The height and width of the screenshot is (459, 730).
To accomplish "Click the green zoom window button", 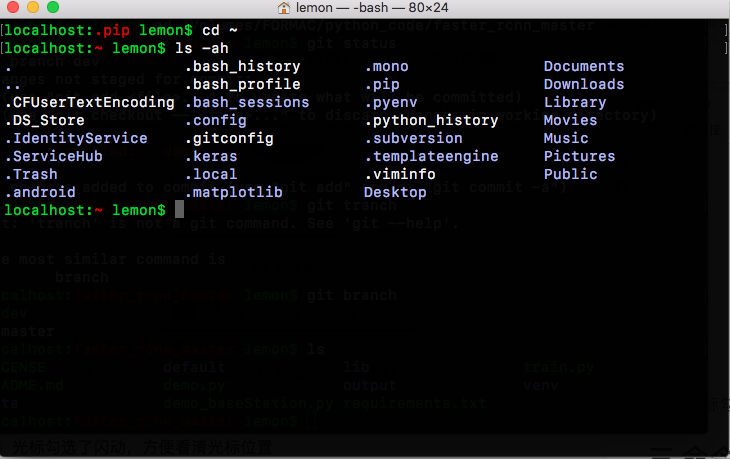I will (x=53, y=7).
